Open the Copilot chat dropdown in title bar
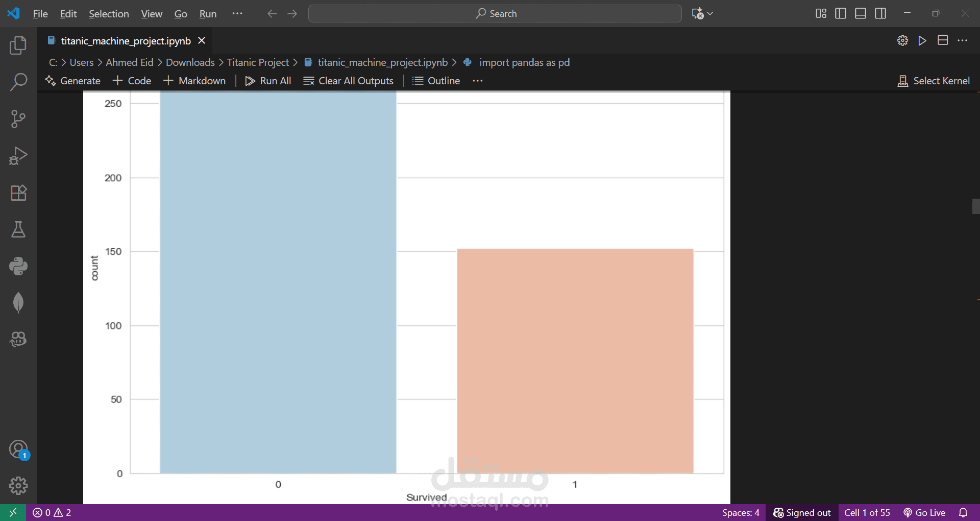The height and width of the screenshot is (521, 980). 702,14
